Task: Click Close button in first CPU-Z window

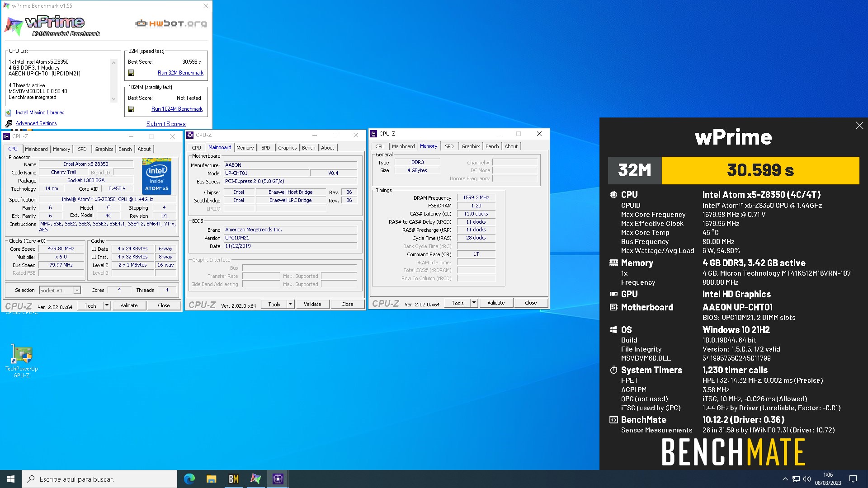Action: (164, 305)
